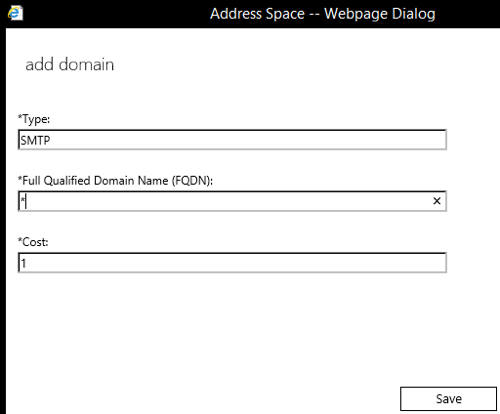Click the *Full Qualified Domain Name (FQDN): label
The height and width of the screenshot is (414, 500).
[x=115, y=181]
